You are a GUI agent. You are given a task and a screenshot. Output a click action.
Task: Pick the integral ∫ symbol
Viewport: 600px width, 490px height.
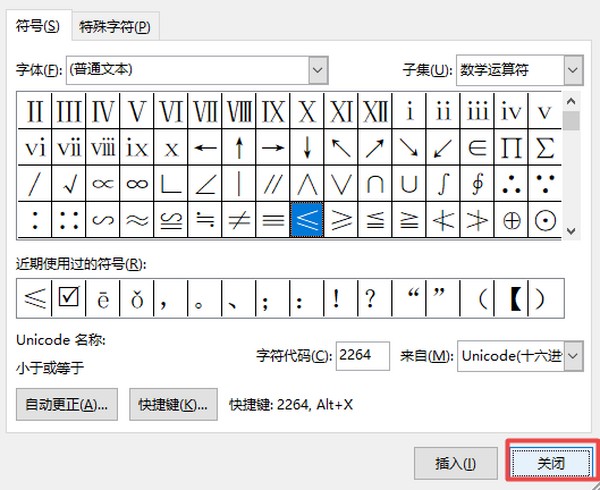(x=443, y=184)
